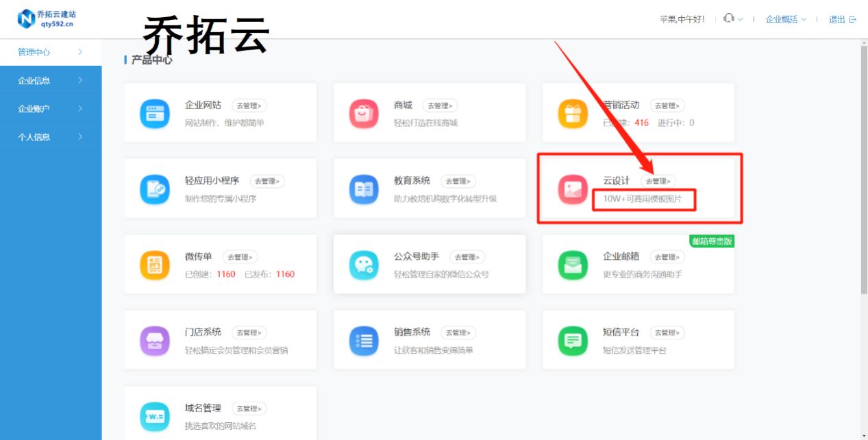Click 去管理 button for 商城

pos(441,106)
